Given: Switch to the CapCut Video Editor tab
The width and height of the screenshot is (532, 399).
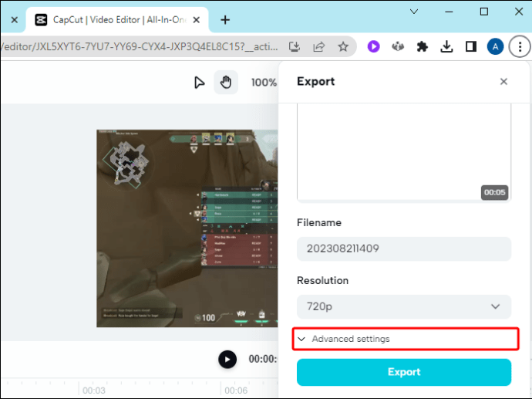Looking at the screenshot, I should [117, 20].
